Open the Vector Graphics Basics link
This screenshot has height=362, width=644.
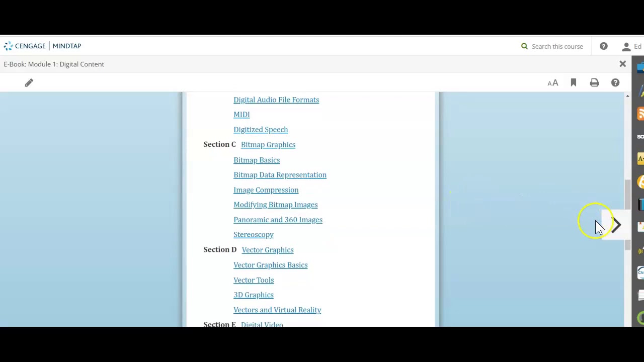click(270, 265)
